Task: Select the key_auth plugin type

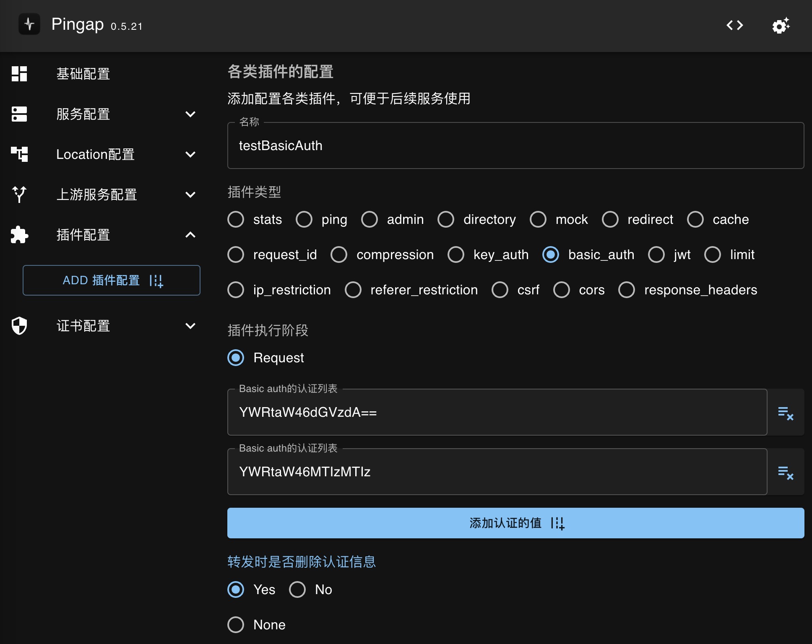Action: pyautogui.click(x=456, y=254)
